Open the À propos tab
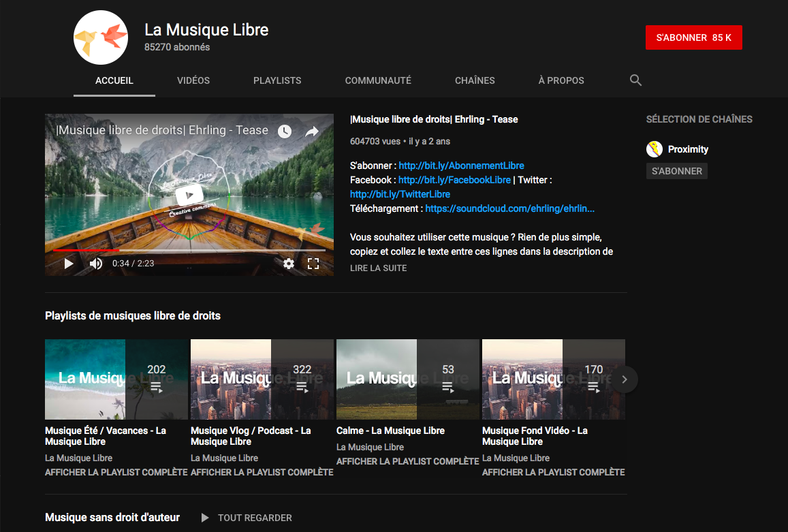Image resolution: width=788 pixels, height=532 pixels. (561, 80)
